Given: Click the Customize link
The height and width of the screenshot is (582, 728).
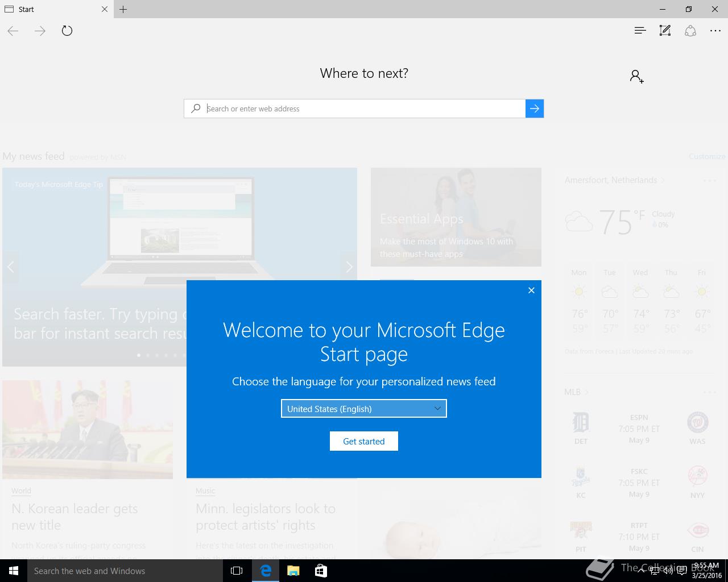Looking at the screenshot, I should point(707,156).
